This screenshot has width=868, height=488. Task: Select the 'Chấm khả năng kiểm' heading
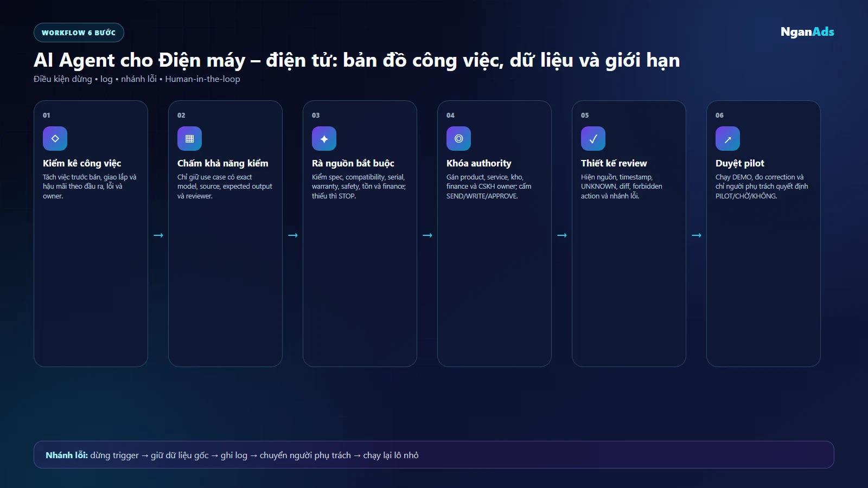[222, 163]
